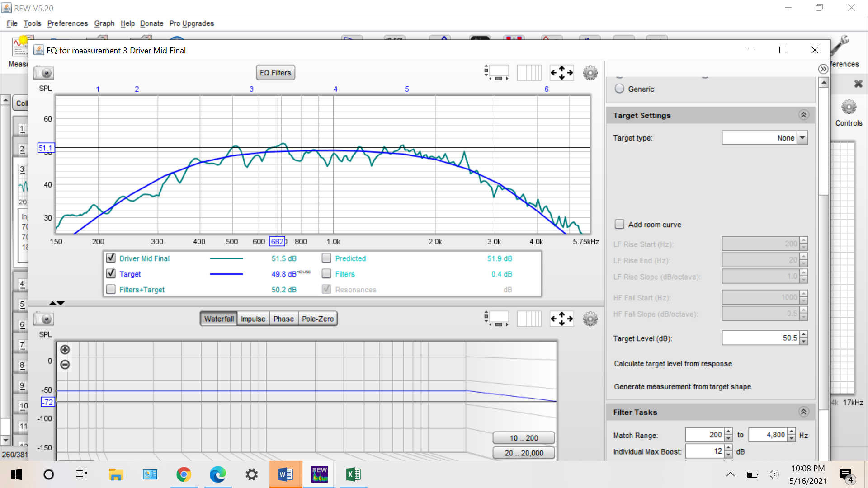Toggle EQ graph frequency axis bars icon
The height and width of the screenshot is (488, 868).
pos(529,72)
